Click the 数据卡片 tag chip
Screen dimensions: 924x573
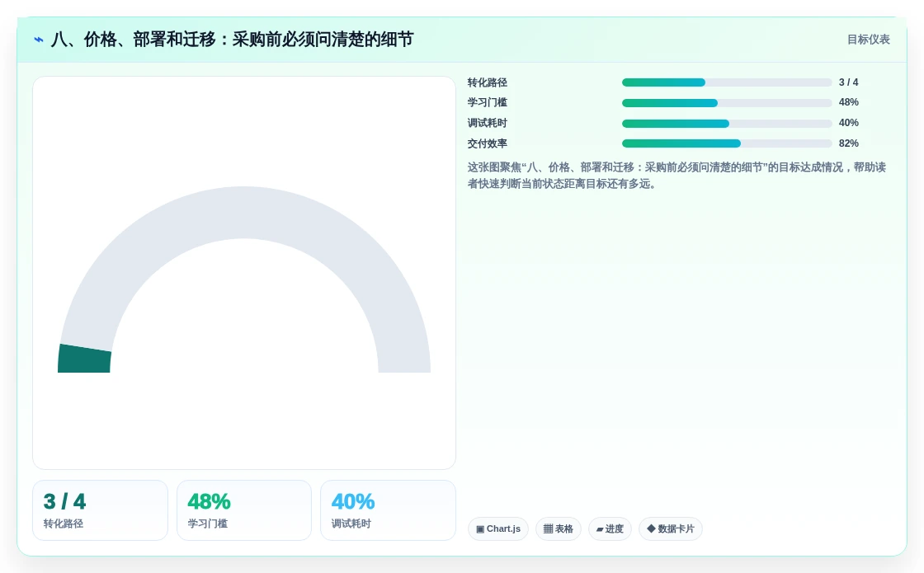[x=671, y=528]
